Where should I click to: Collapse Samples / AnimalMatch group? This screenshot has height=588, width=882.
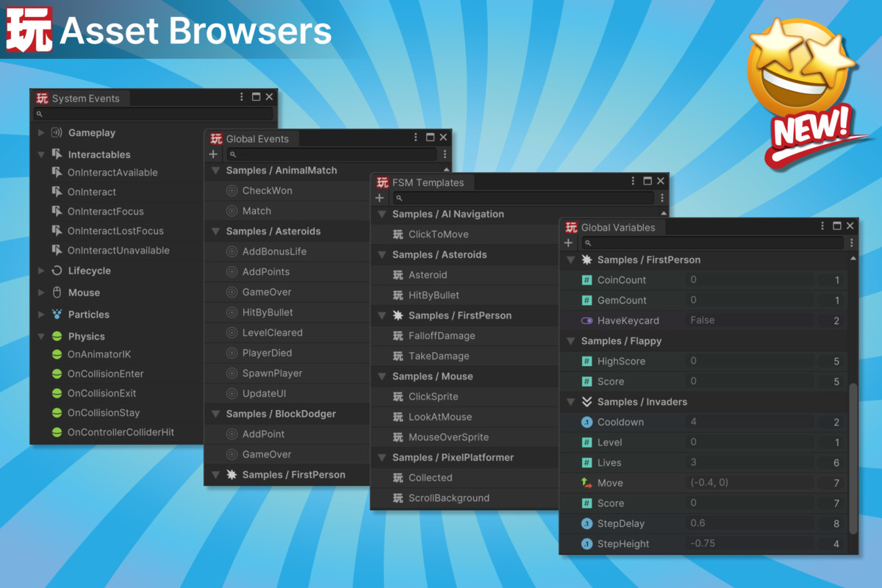pyautogui.click(x=215, y=171)
